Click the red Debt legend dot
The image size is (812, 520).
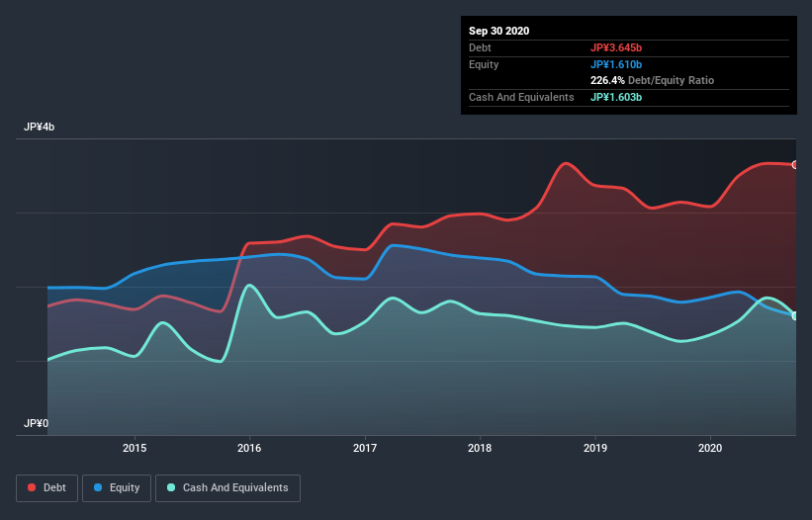[32, 487]
